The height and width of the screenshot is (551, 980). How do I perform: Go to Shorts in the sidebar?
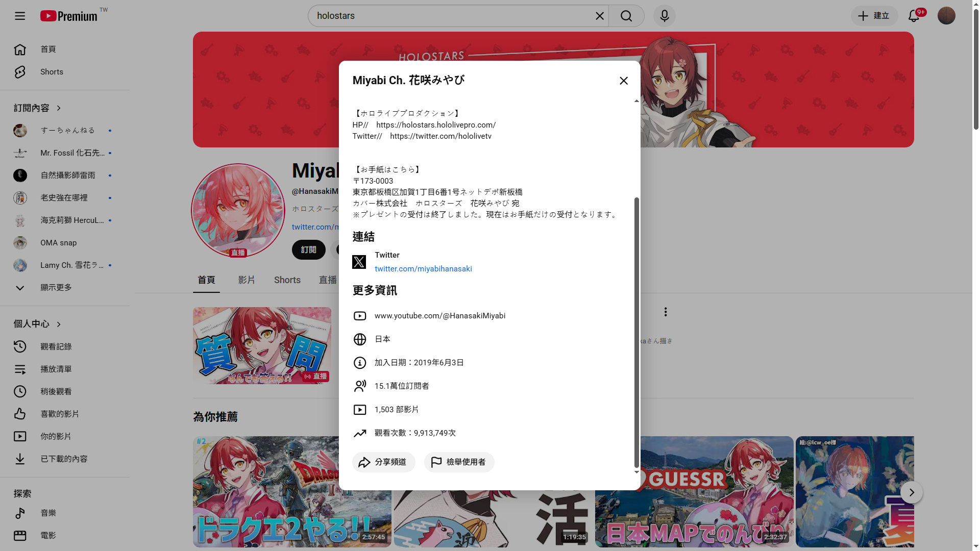pos(52,72)
